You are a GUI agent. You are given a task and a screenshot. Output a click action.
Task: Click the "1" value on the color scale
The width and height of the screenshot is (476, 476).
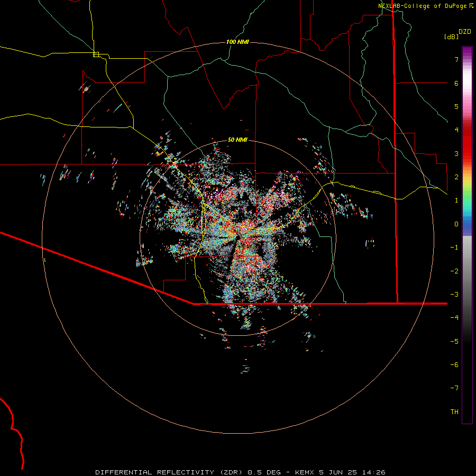pos(456,200)
